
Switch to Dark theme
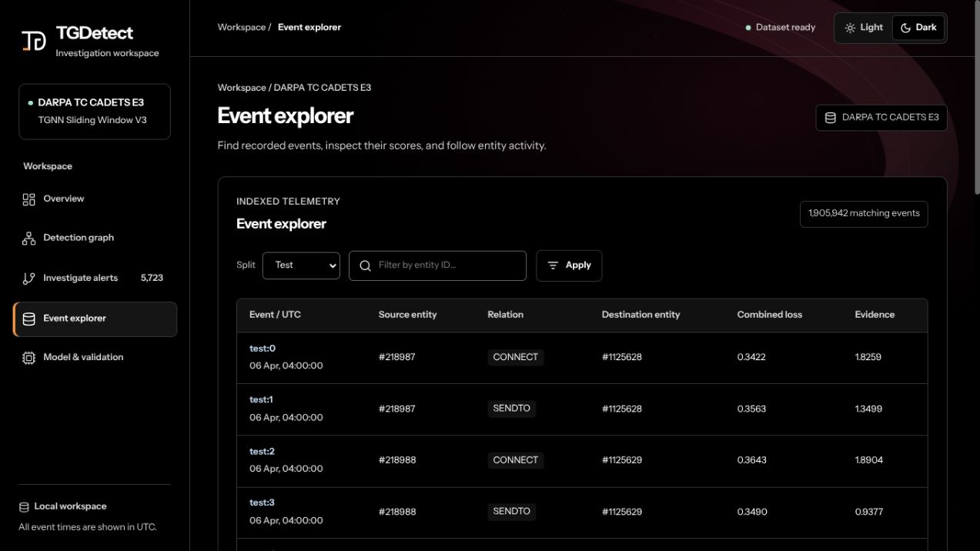pos(918,28)
